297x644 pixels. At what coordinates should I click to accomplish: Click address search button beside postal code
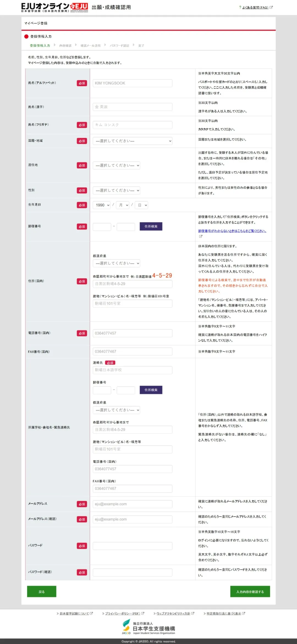[x=151, y=226]
